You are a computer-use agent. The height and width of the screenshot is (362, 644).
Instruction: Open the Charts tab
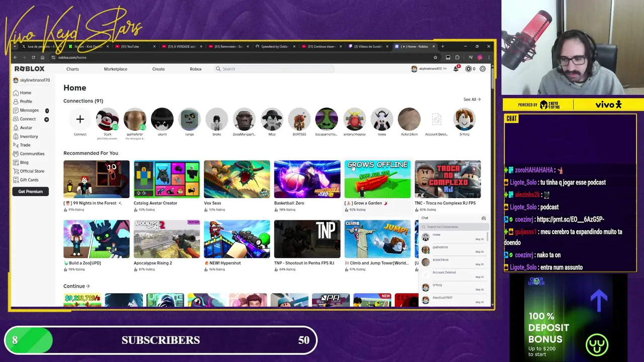pos(72,69)
